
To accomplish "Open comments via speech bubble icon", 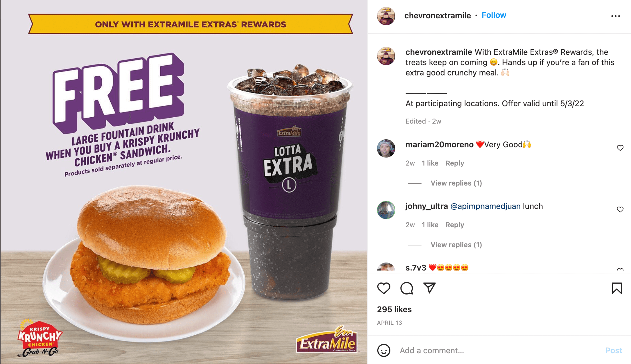I will click(407, 288).
